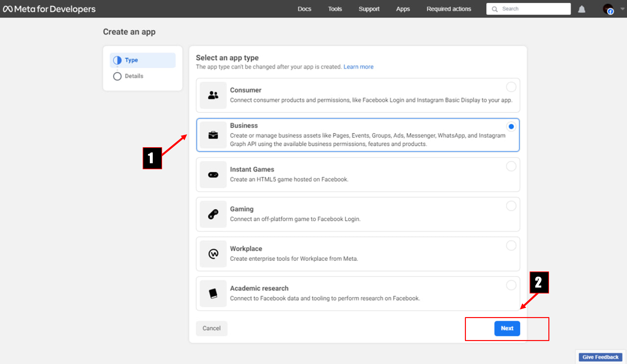
Task: Select the Workplace radio button
Action: click(511, 246)
